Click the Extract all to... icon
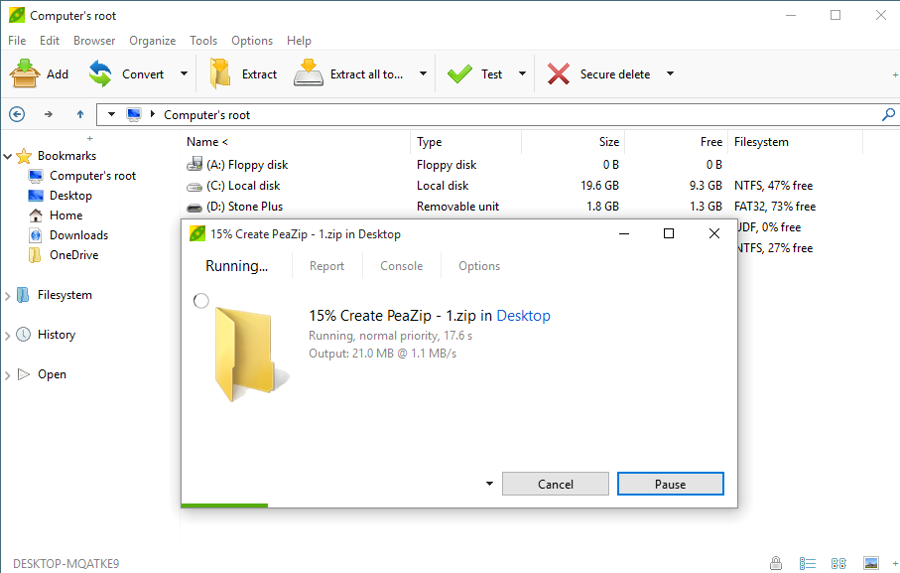 (x=308, y=73)
